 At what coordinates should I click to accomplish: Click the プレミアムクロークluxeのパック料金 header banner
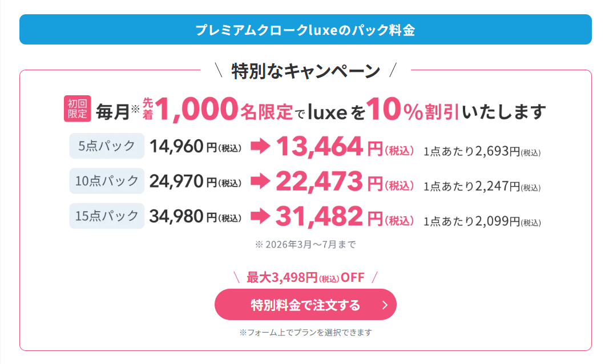[305, 30]
